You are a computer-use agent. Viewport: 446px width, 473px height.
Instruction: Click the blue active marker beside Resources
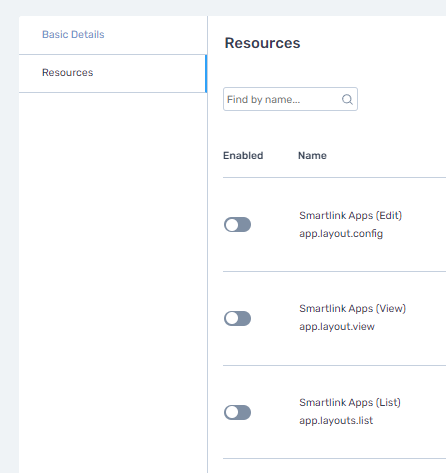point(206,73)
